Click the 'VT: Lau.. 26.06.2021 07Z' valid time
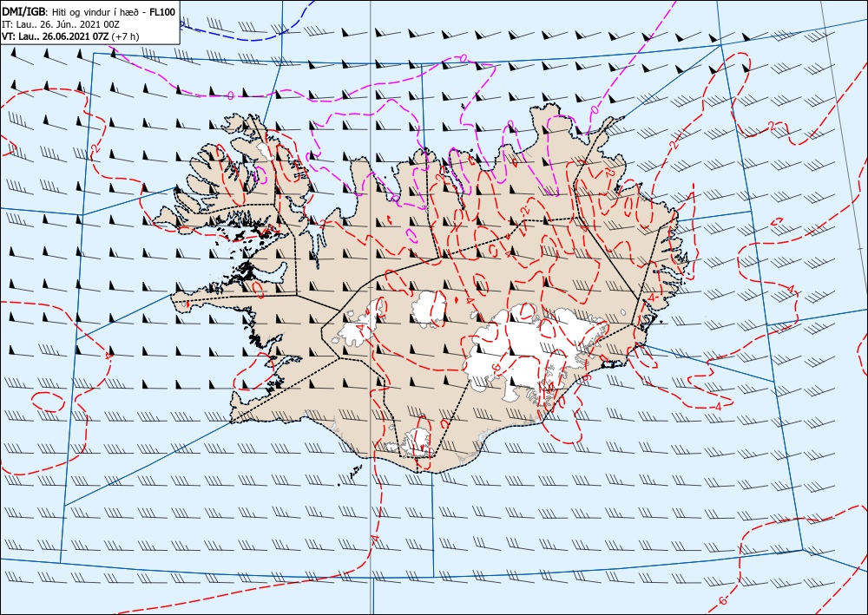This screenshot has height=615, width=868. (56, 36)
